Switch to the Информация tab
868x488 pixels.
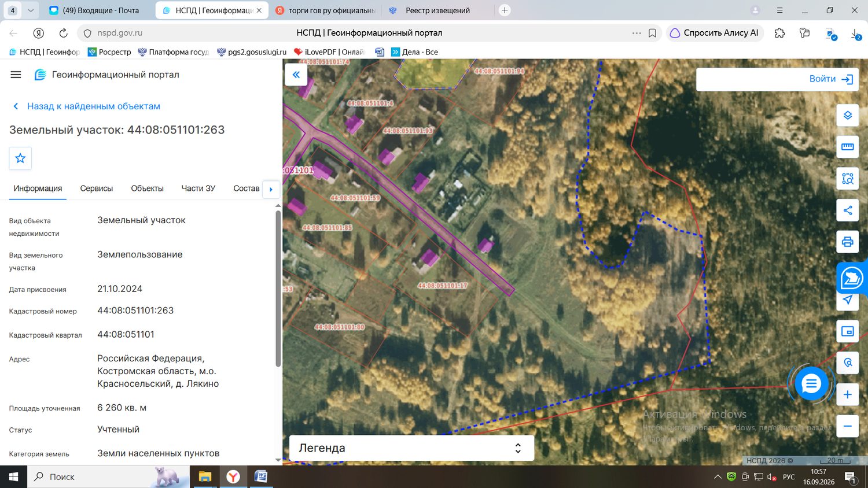point(38,188)
